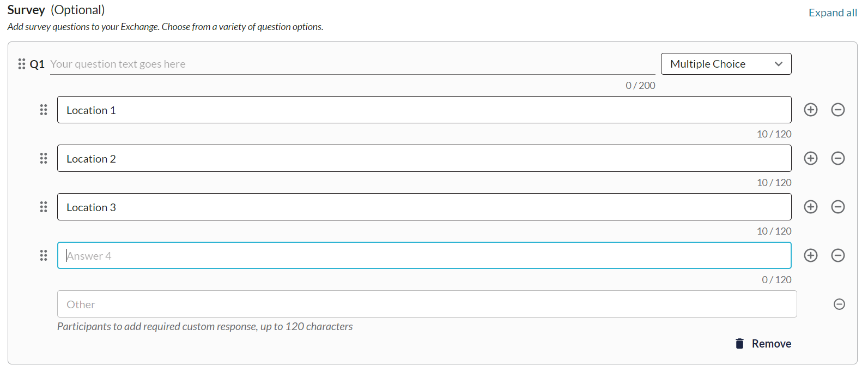This screenshot has height=371, width=868.
Task: Focus the Q1 question text field
Action: (x=353, y=64)
